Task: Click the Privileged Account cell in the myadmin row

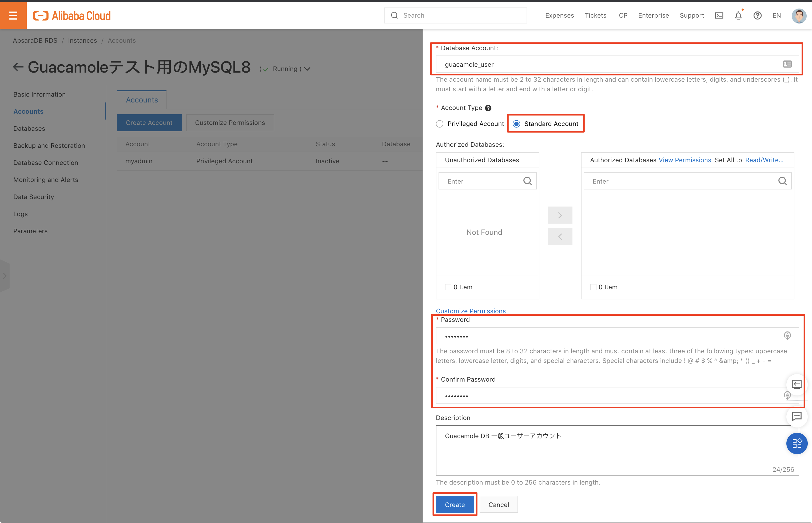Action: tap(224, 161)
